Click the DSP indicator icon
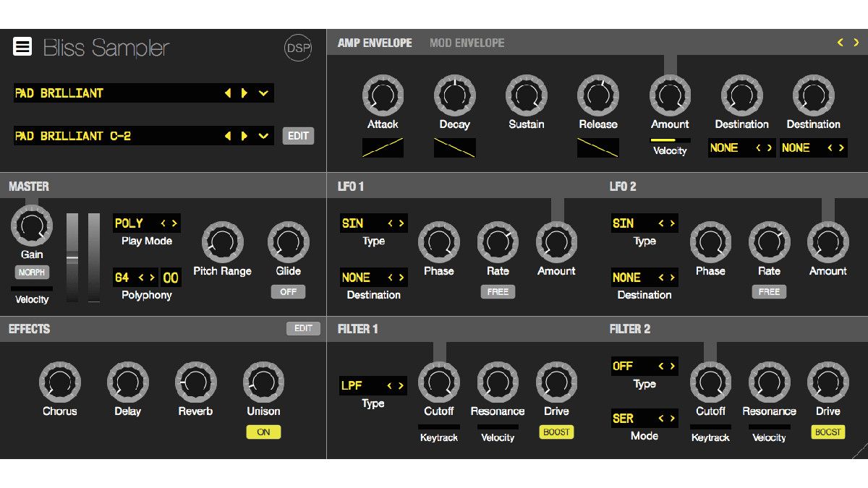 tap(297, 48)
